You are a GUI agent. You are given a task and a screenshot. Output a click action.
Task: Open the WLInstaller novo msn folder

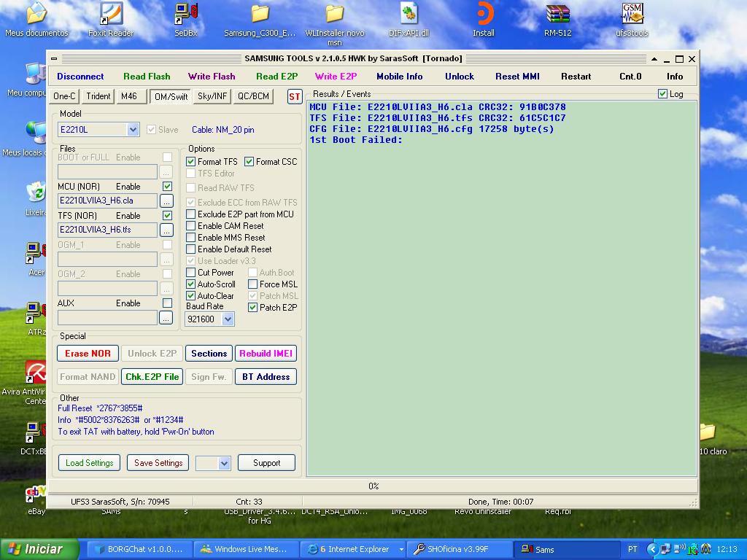(x=334, y=23)
